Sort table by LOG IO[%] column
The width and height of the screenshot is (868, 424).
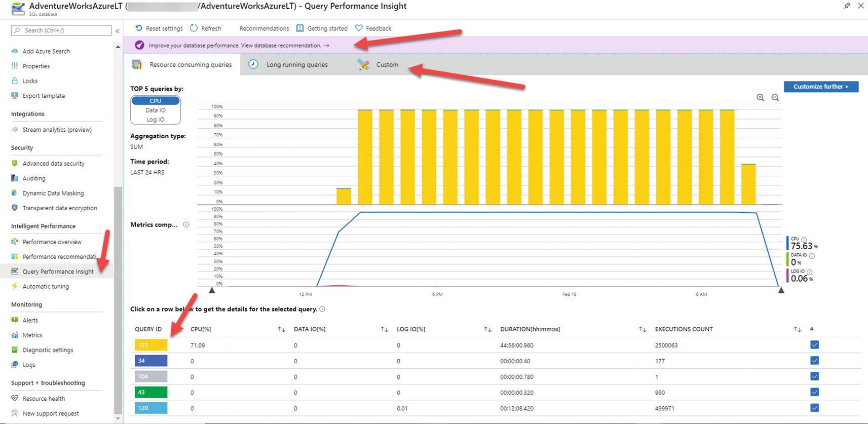point(487,329)
